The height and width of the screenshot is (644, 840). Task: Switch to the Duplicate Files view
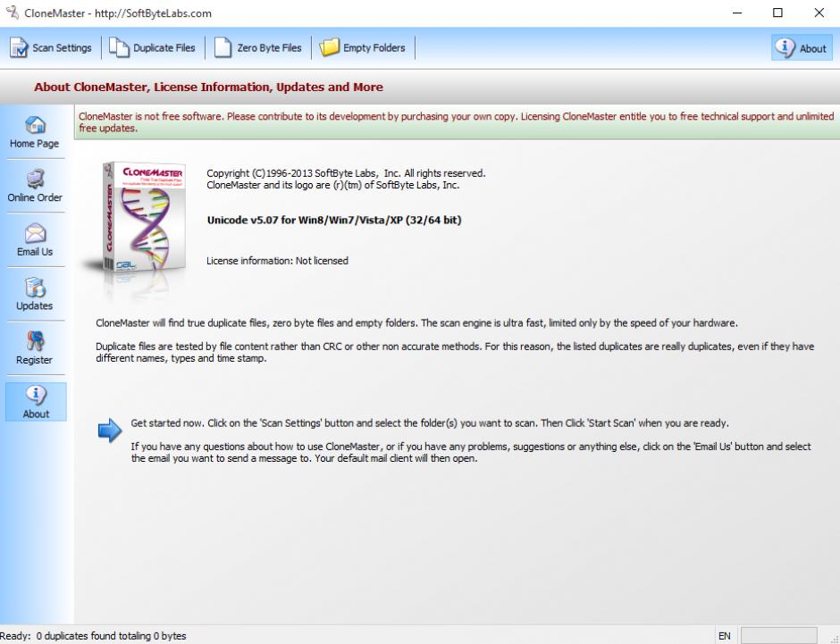pyautogui.click(x=153, y=48)
